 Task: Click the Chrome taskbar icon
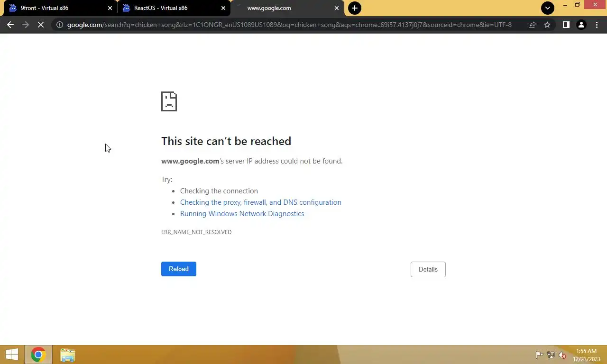tap(38, 355)
